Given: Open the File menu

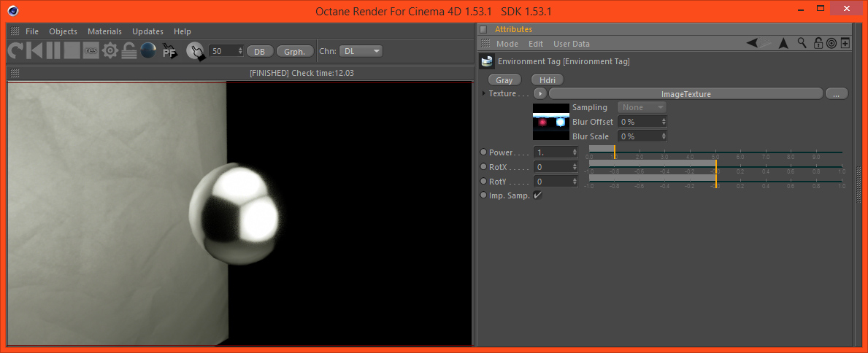Looking at the screenshot, I should 32,31.
